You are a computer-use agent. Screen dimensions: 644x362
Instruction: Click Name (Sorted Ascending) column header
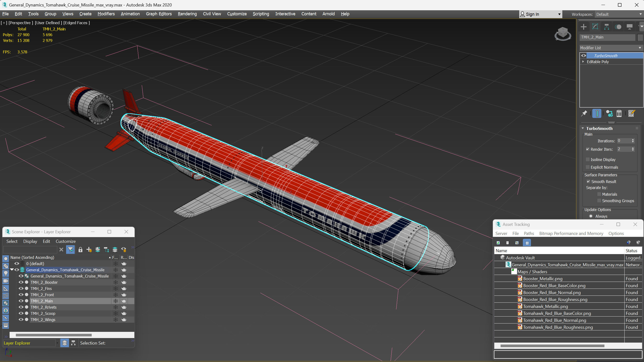tap(60, 257)
